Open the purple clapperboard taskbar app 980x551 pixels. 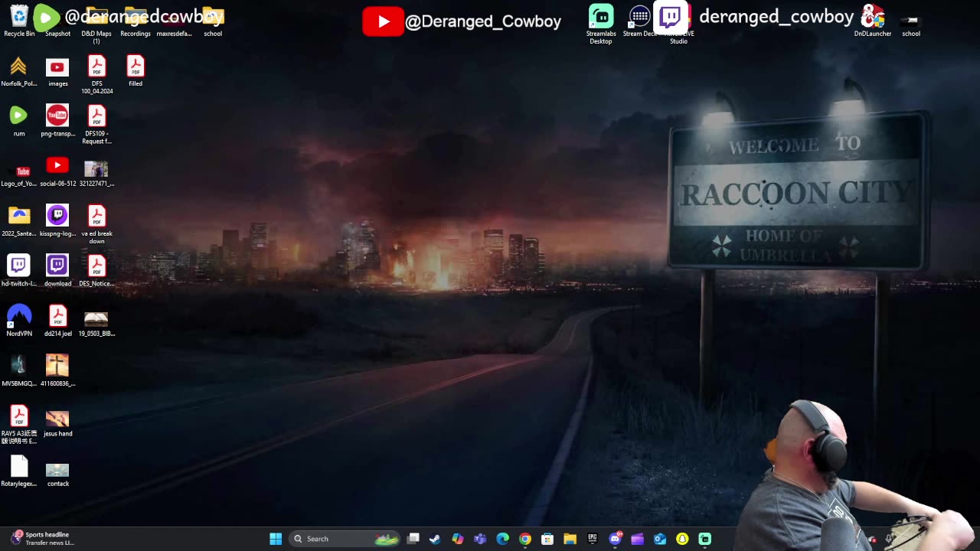pyautogui.click(x=637, y=539)
